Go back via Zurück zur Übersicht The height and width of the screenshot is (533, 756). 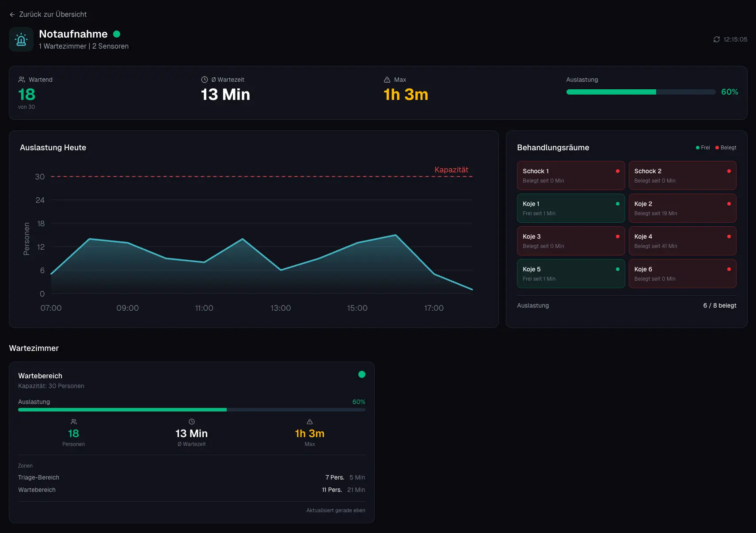[53, 15]
